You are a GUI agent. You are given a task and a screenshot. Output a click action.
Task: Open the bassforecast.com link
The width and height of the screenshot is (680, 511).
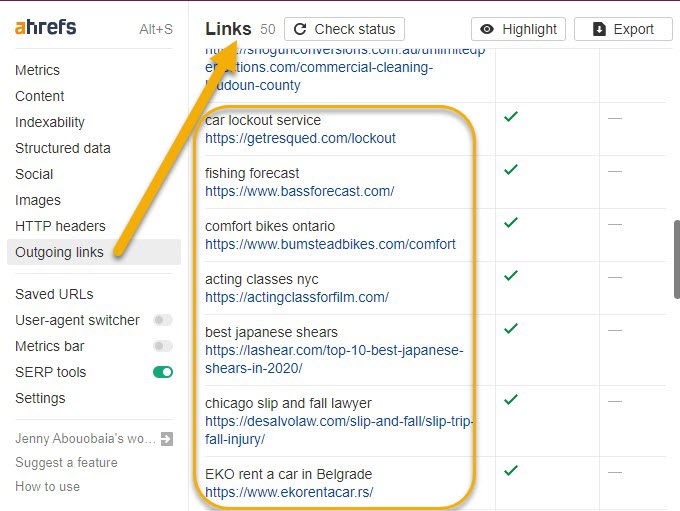pyautogui.click(x=299, y=191)
